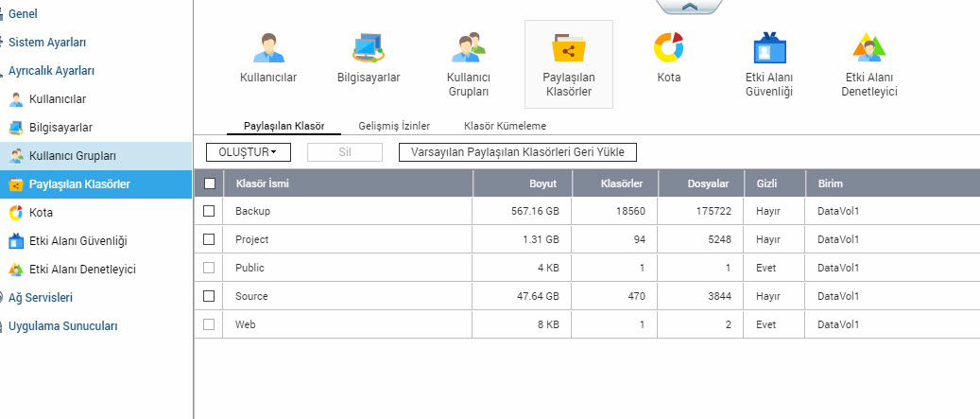Click the Source folder name
The height and width of the screenshot is (419, 980).
point(251,296)
